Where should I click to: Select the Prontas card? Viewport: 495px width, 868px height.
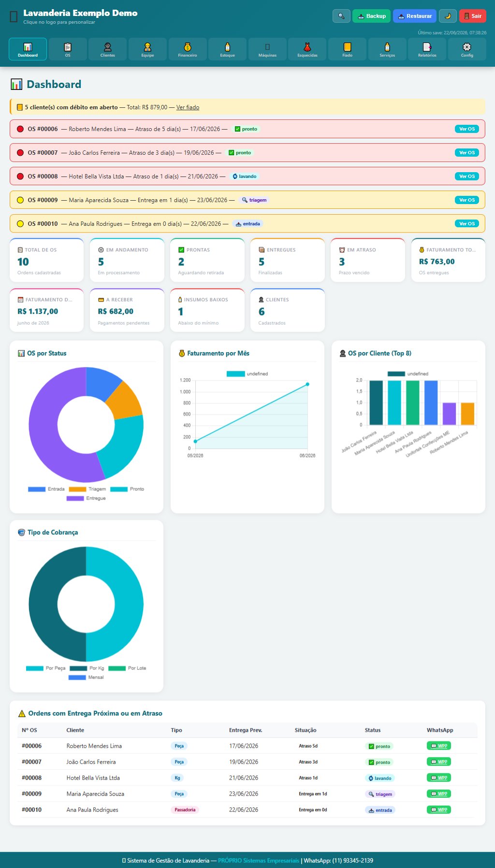[207, 260]
